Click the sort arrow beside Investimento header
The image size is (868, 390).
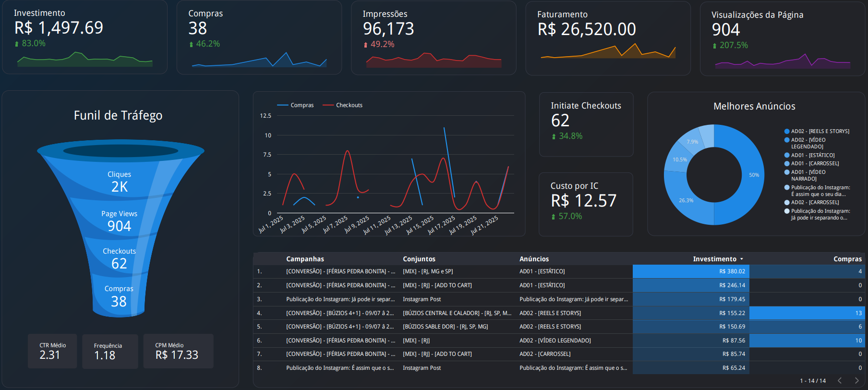pos(742,259)
